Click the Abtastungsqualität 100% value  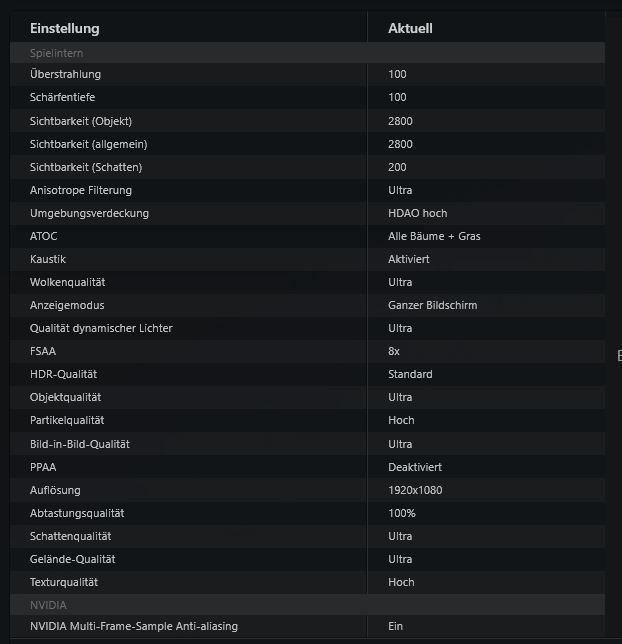coord(402,513)
